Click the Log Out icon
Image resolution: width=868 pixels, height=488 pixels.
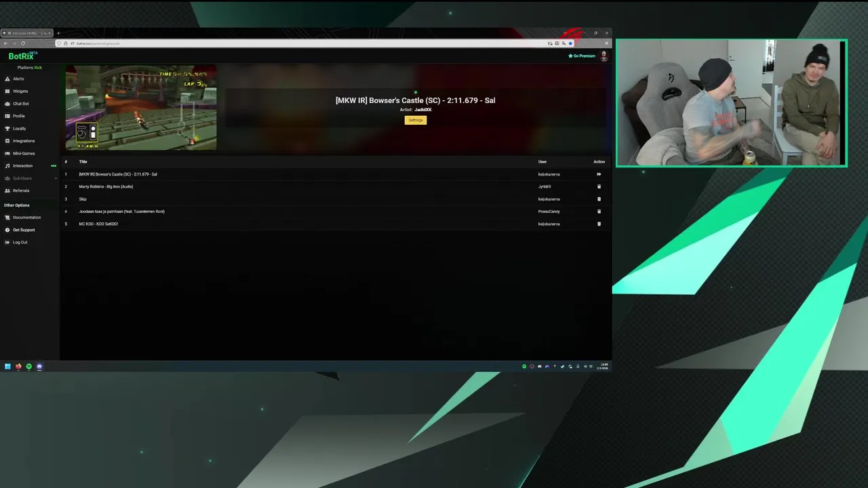7,242
